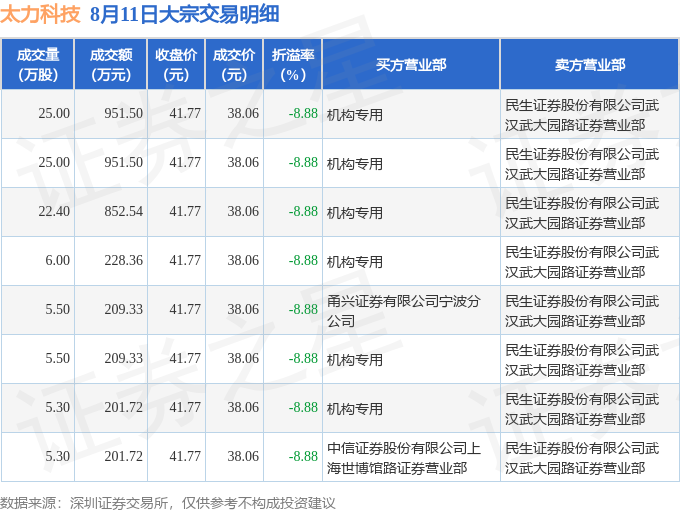Screen dimensions: 680x512
Task: Click the 成交价(元) column header
Action: tap(234, 64)
